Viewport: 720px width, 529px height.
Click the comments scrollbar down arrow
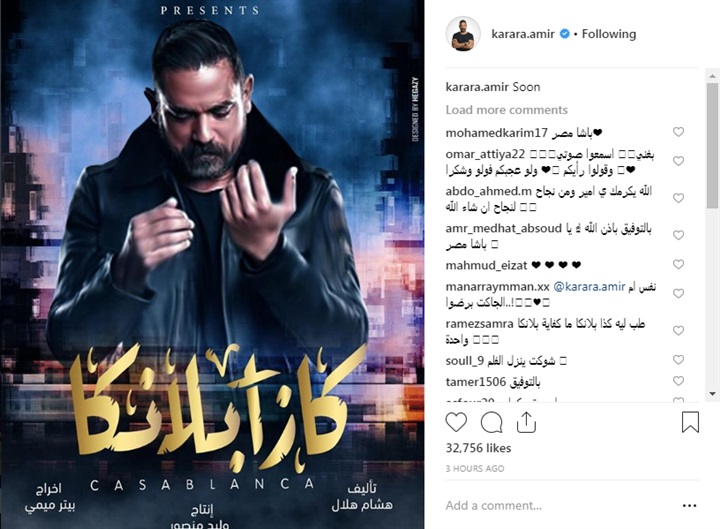pyautogui.click(x=713, y=394)
